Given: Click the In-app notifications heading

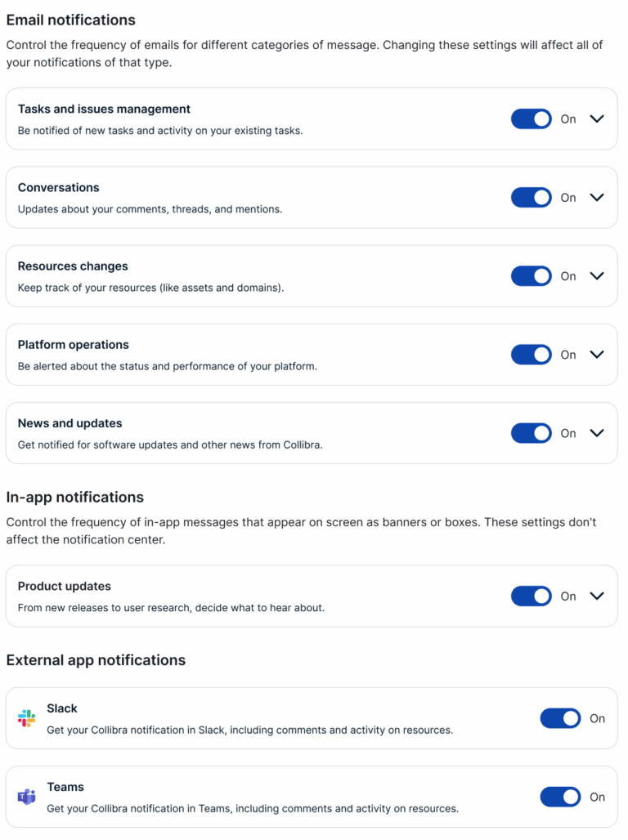Looking at the screenshot, I should 75,496.
